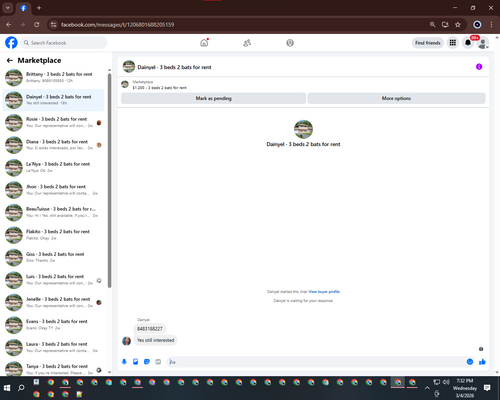Viewport: 500px width, 400px height.
Task: Open the BeauTuisse conversation
Action: point(53,212)
